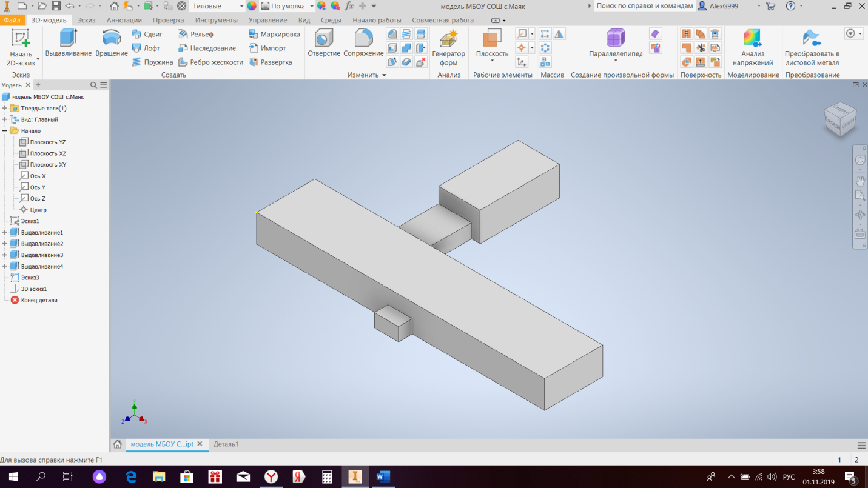Open the Изменить panel dropdown arrow
868x488 pixels.
tap(384, 75)
